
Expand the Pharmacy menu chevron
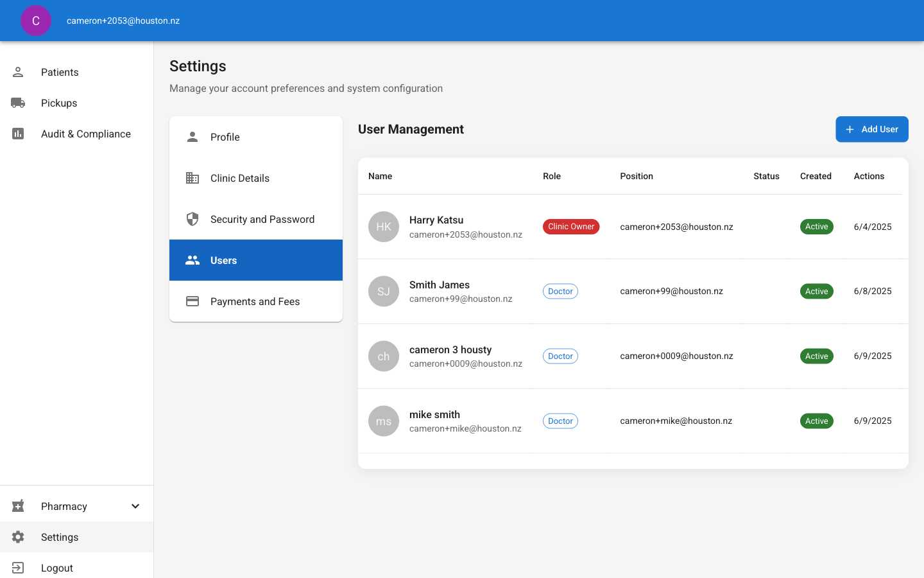[x=135, y=506]
